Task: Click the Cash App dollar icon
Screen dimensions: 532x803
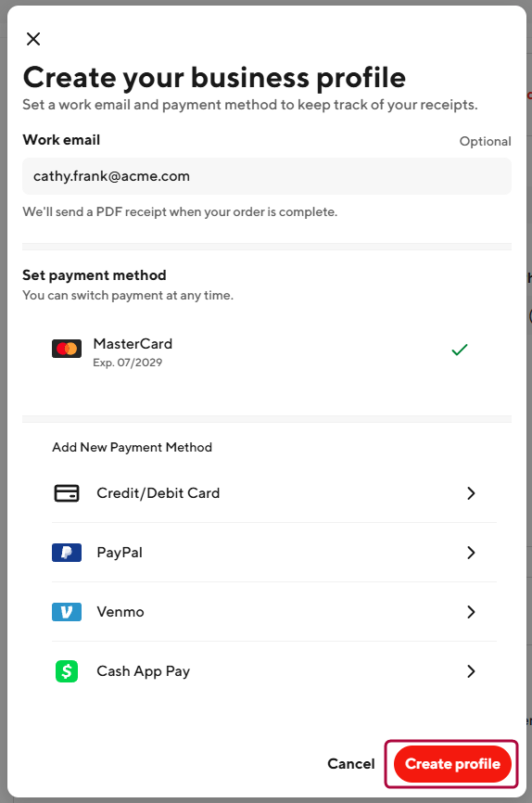Action: (x=67, y=671)
